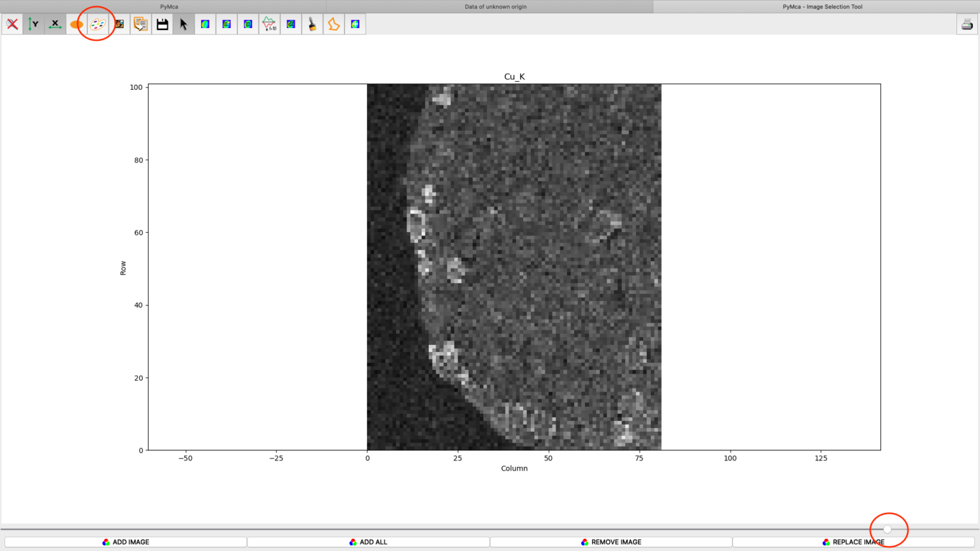Activate the pointer selection mode
This screenshot has width=980, height=551.
click(183, 24)
